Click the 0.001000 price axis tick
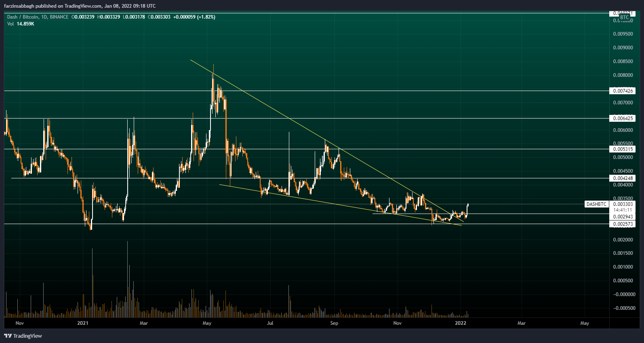 coord(623,267)
